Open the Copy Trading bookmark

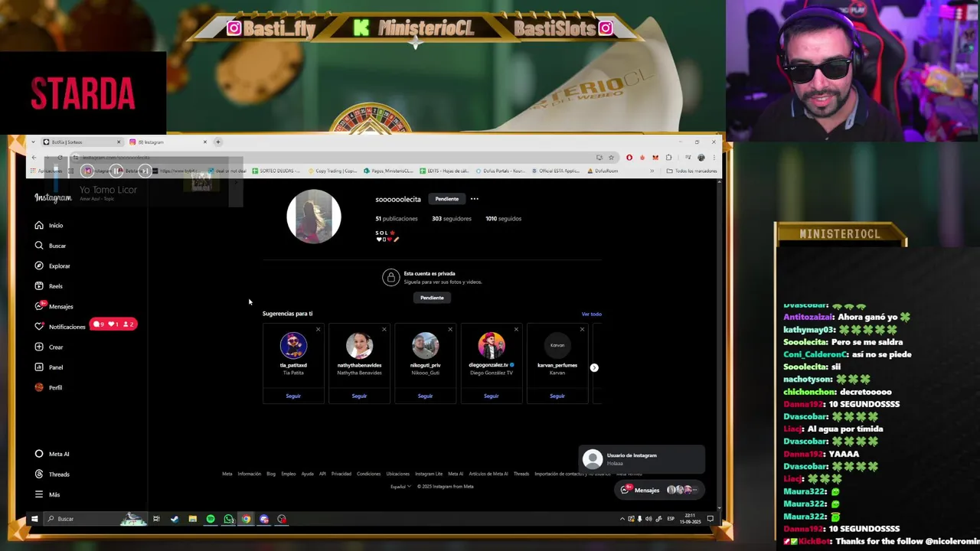(x=332, y=171)
